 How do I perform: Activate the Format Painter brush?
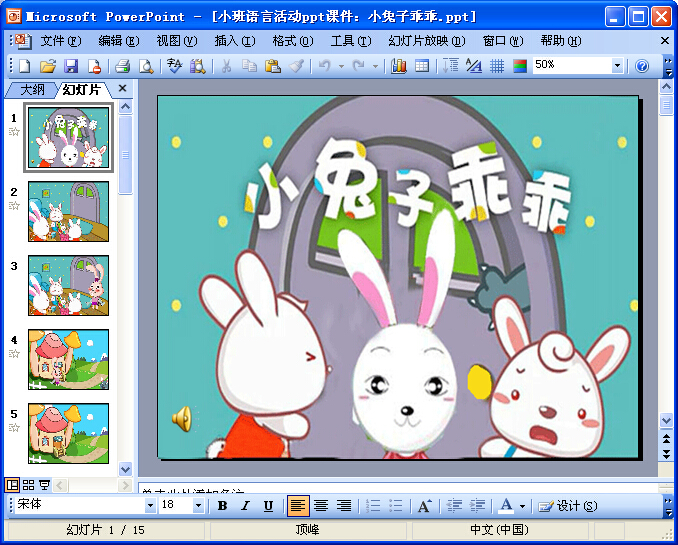point(297,66)
